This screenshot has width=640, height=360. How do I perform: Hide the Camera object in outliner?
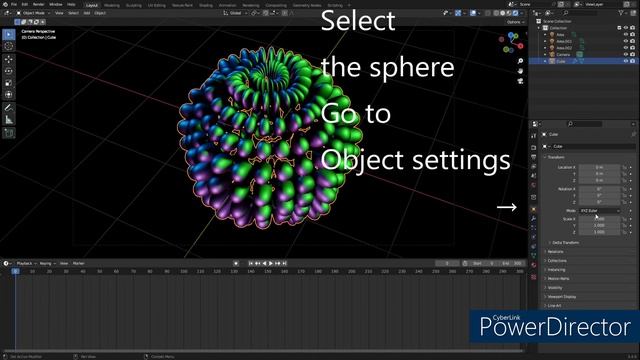[626, 54]
